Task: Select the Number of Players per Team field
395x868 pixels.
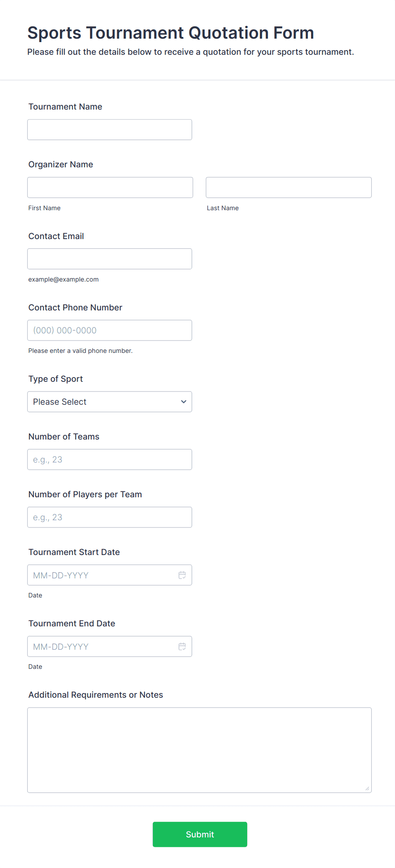Action: coord(110,517)
